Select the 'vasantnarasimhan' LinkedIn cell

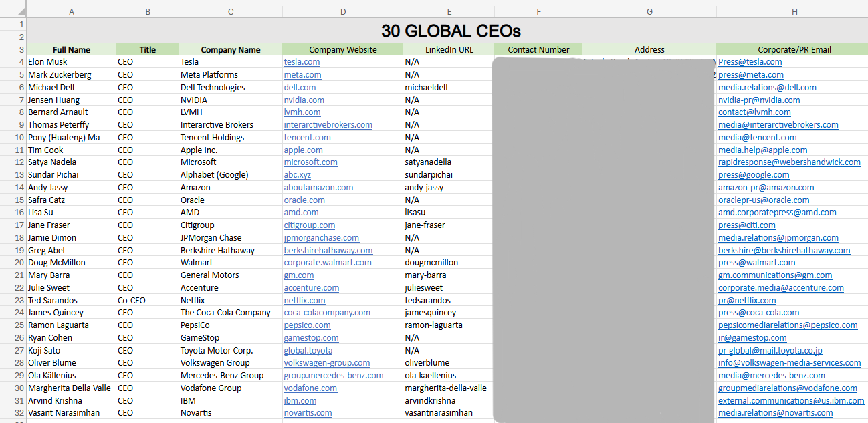tap(449, 412)
